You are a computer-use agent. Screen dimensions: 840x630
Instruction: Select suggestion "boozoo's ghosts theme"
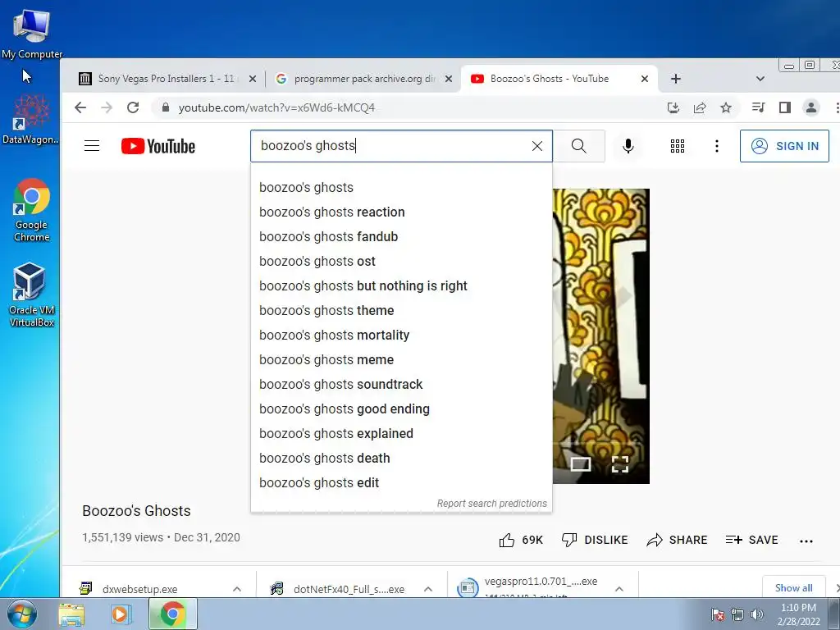pos(401,311)
